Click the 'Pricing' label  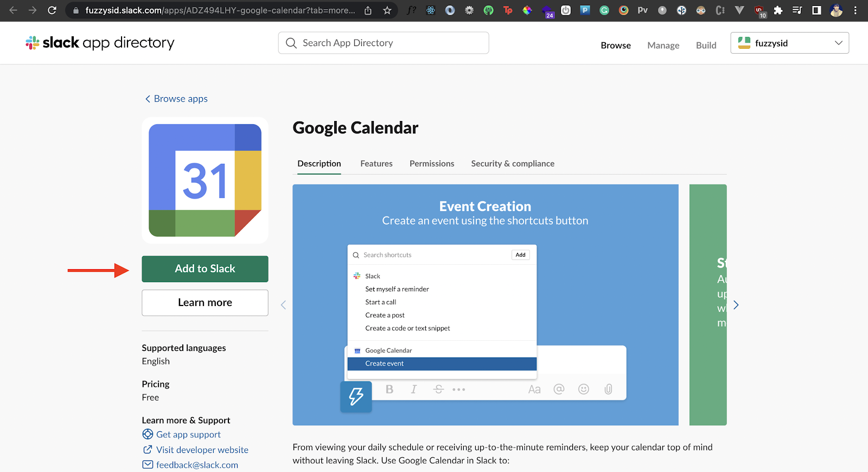pyautogui.click(x=156, y=384)
